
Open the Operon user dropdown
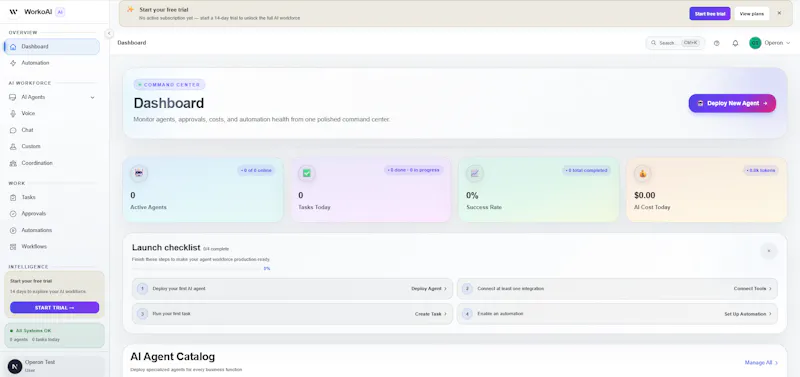770,43
